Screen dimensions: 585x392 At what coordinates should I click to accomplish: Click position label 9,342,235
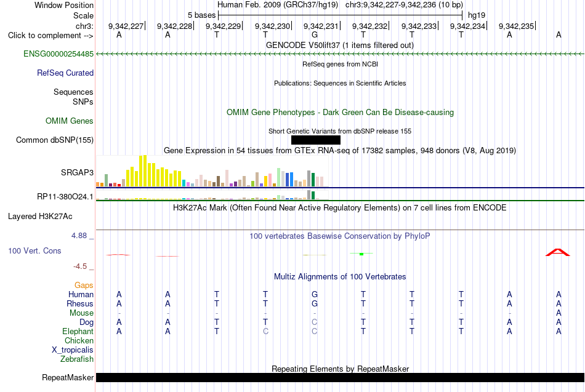pos(517,26)
